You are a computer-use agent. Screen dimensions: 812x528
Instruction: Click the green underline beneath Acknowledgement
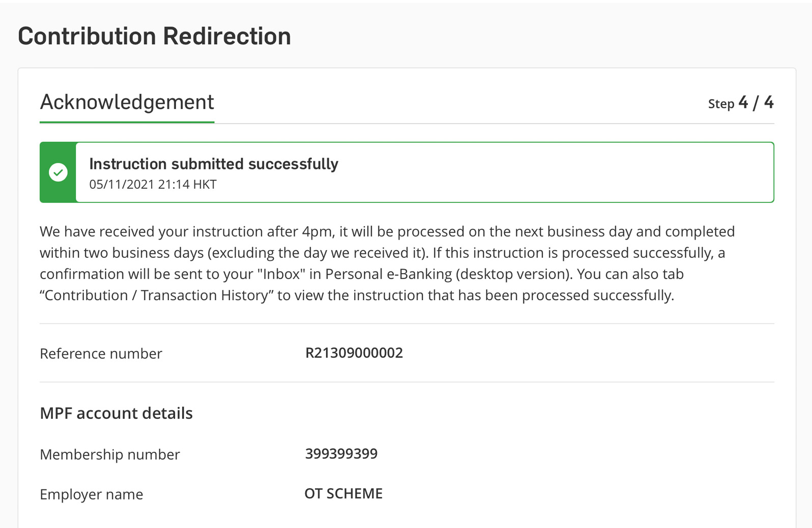pos(127,122)
